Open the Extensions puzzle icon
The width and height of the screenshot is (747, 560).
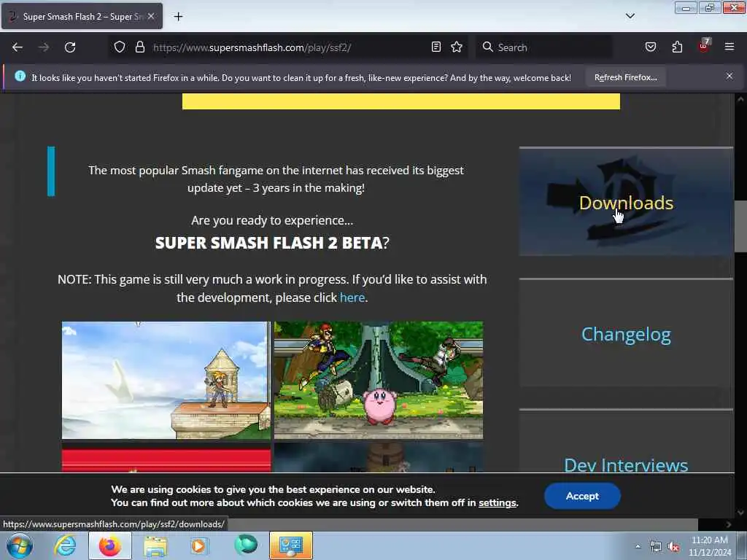(x=677, y=47)
